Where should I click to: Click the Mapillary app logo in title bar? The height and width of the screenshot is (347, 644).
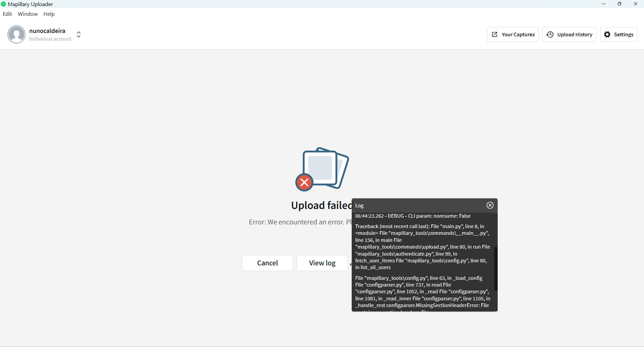pyautogui.click(x=3, y=4)
